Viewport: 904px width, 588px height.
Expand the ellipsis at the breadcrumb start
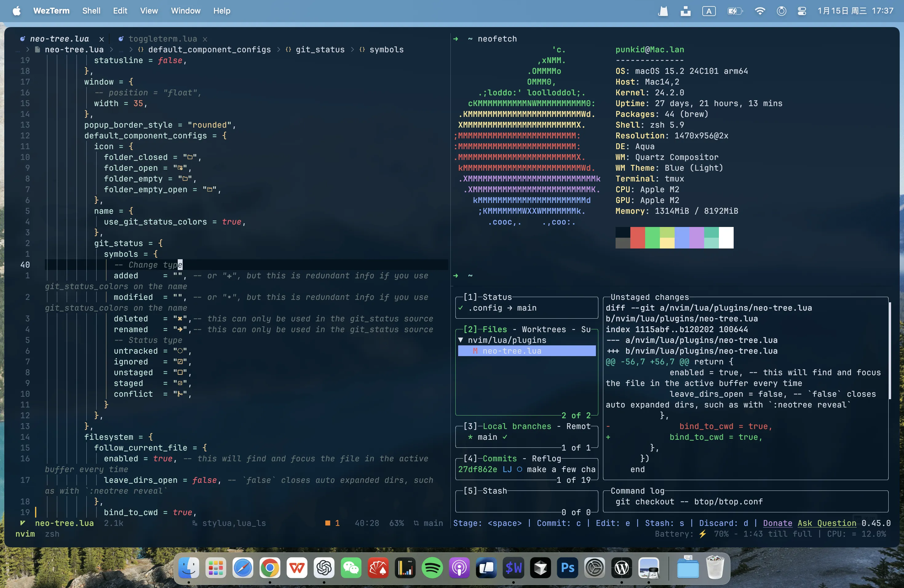click(x=18, y=50)
